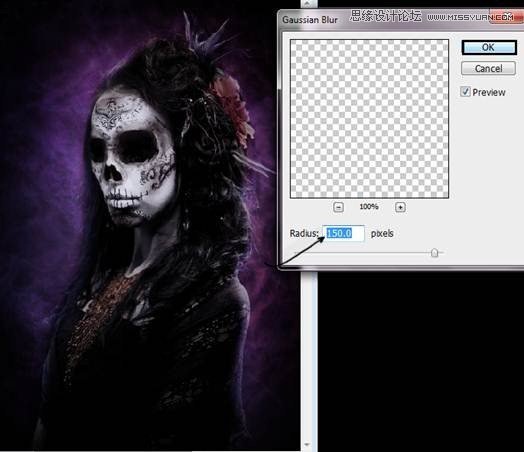524x452 pixels.
Task: Click the Preview label text
Action: tap(489, 92)
